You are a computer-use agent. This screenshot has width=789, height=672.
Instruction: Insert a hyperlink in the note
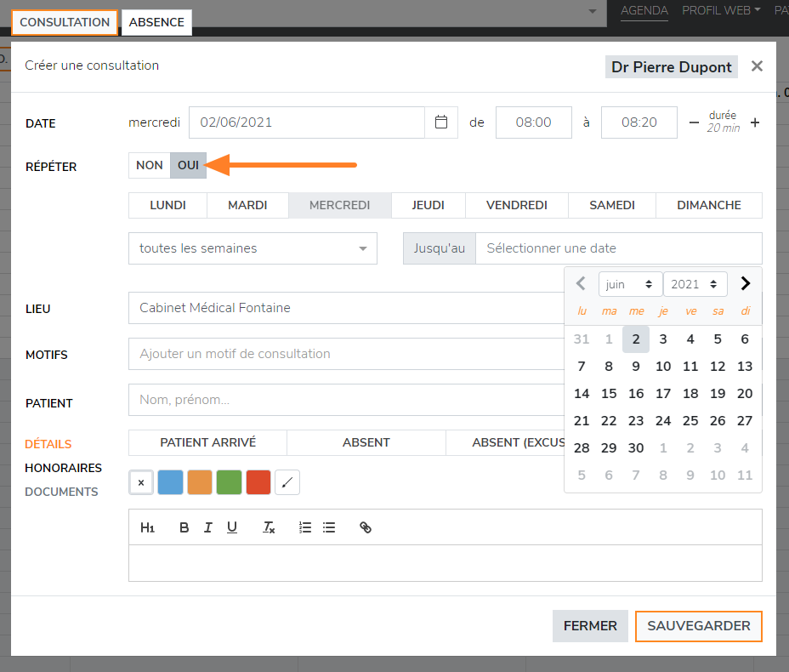click(366, 527)
